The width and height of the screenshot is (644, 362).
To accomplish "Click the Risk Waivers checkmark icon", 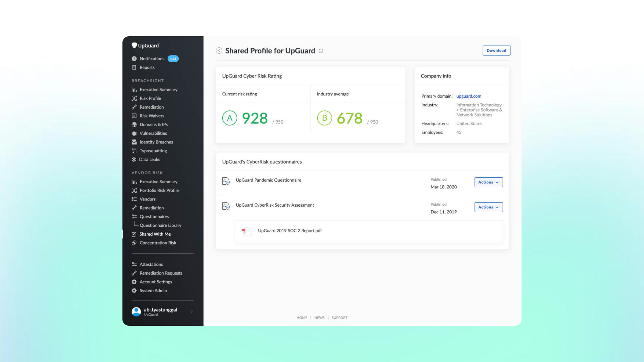I will tap(134, 116).
